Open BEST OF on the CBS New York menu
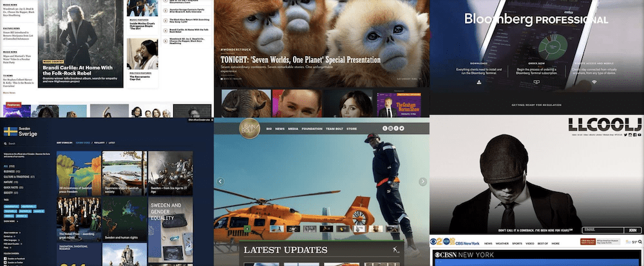The width and height of the screenshot is (644, 266). [543, 243]
